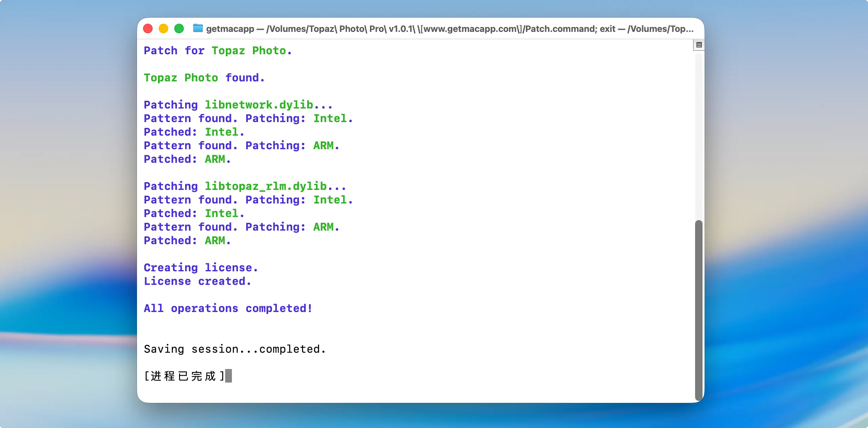Close the Terminal window with red button
This screenshot has height=428, width=868.
tap(148, 28)
